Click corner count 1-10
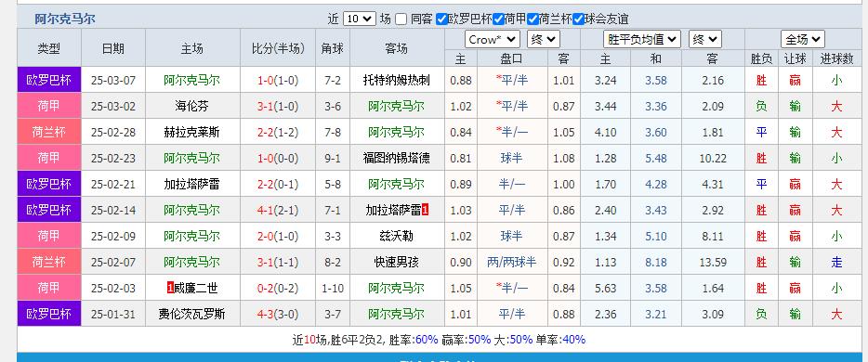The image size is (868, 362). 333,288
